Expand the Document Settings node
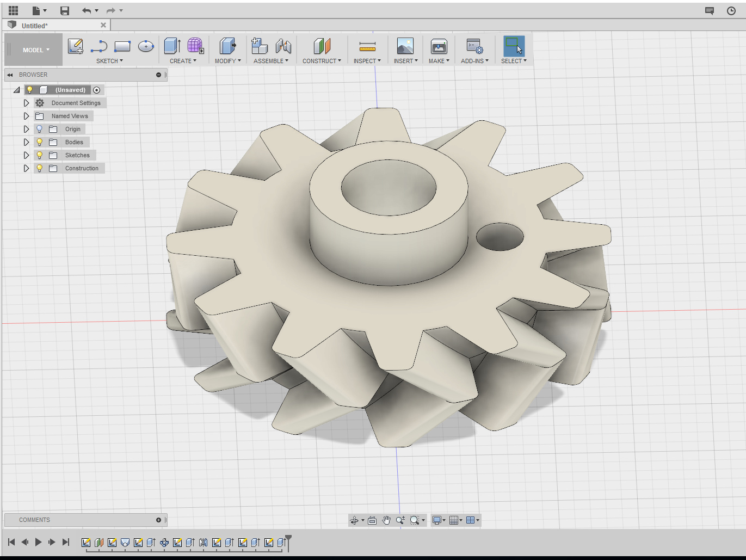 (x=26, y=103)
